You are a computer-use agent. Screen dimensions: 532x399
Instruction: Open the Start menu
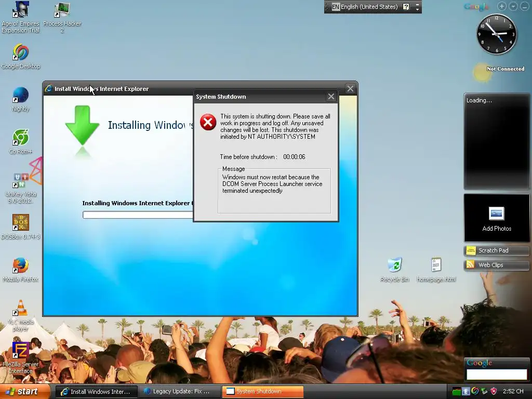25,392
